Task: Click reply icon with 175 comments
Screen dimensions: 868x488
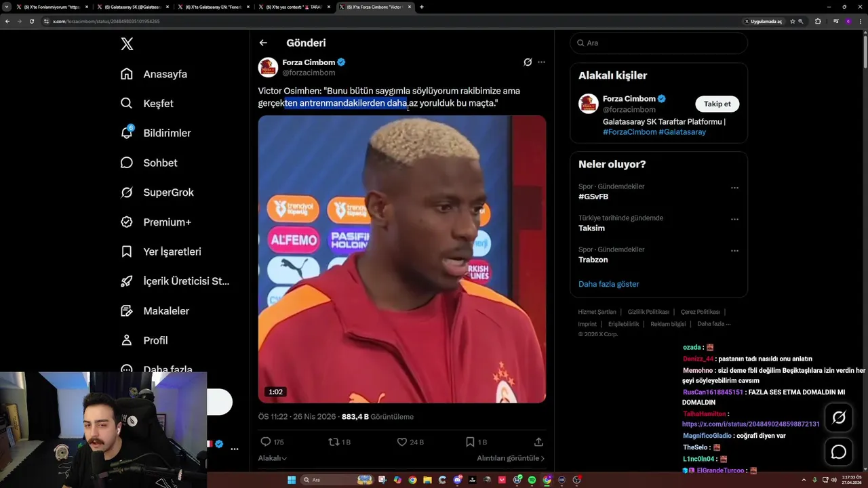Action: [266, 442]
